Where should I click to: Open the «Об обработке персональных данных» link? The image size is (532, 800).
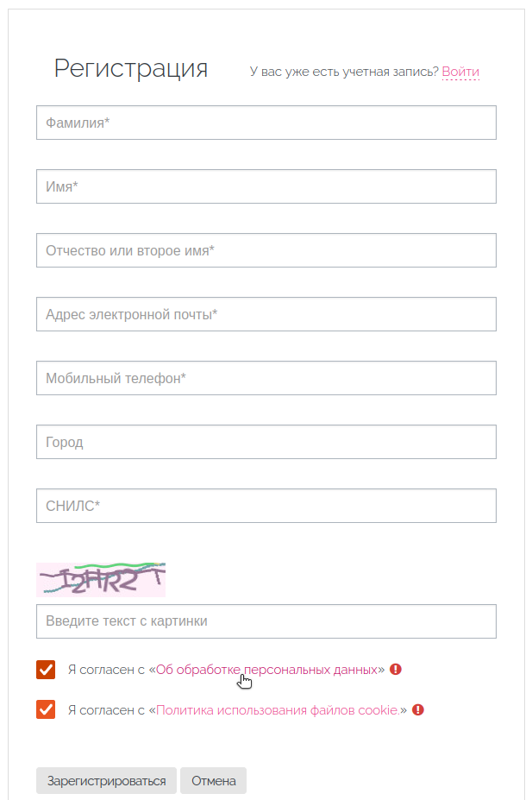pyautogui.click(x=267, y=670)
